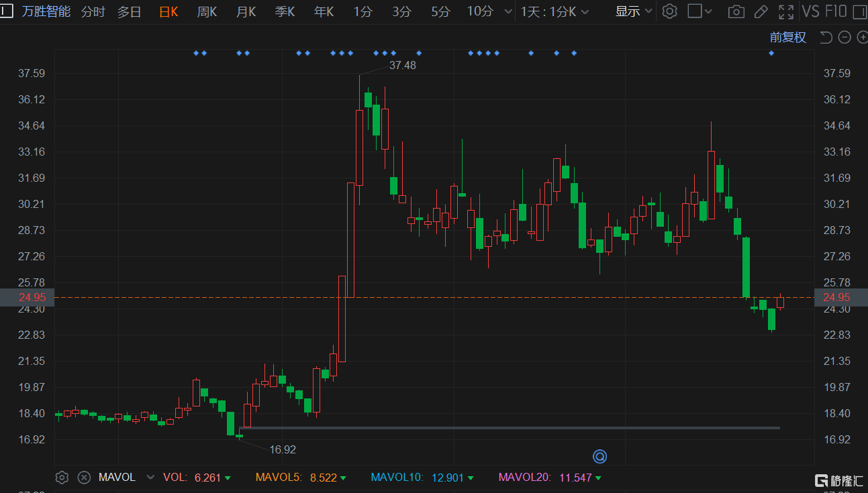Click the 前复权 adjustment link
This screenshot has width=868, height=493.
[x=788, y=38]
